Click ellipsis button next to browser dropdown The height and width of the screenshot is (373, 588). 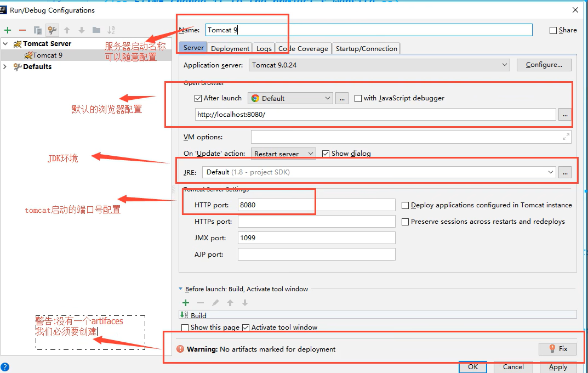pyautogui.click(x=341, y=98)
